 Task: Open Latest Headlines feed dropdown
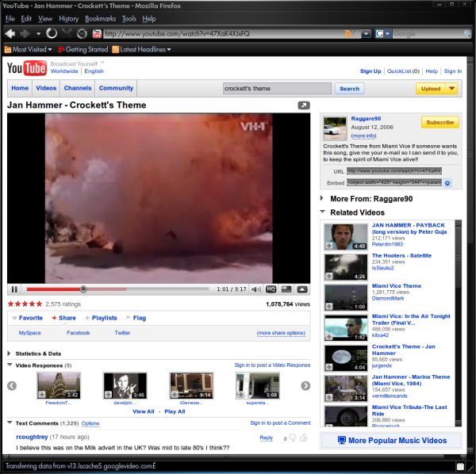click(x=141, y=49)
